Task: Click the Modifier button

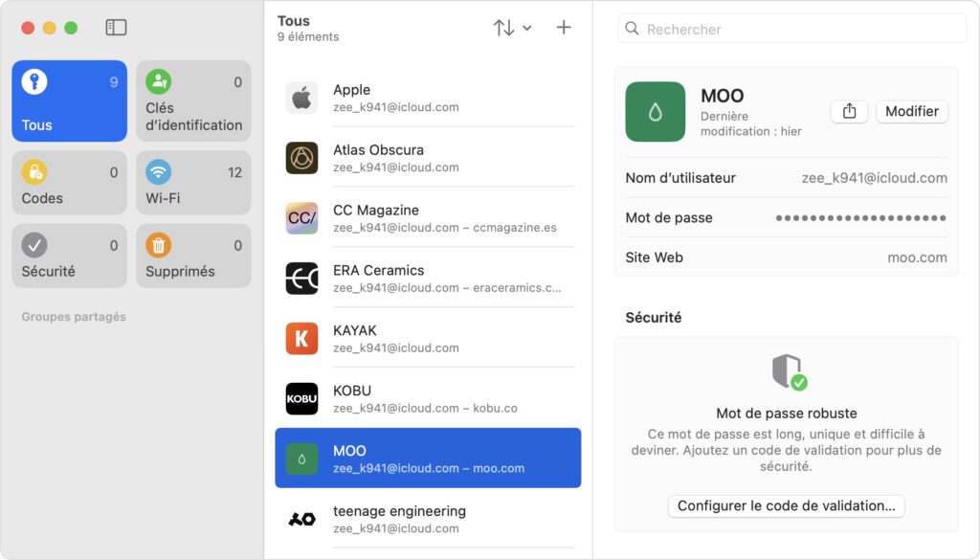Action: (911, 111)
